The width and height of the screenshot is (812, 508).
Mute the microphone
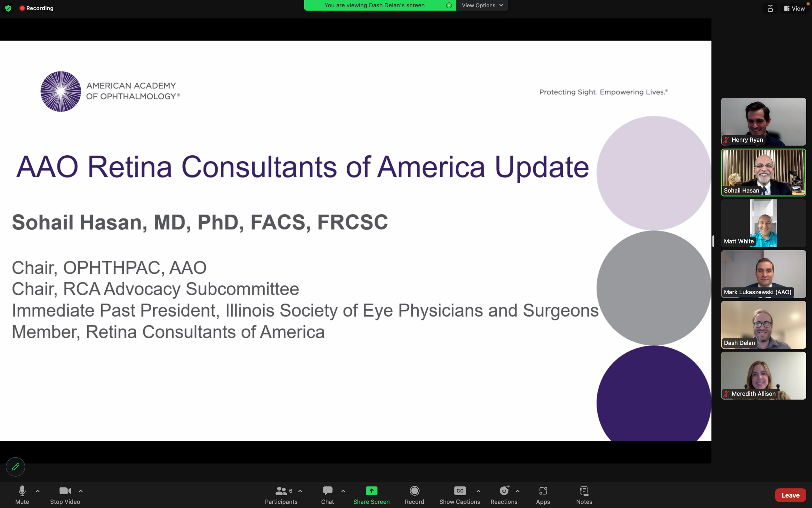(x=22, y=495)
